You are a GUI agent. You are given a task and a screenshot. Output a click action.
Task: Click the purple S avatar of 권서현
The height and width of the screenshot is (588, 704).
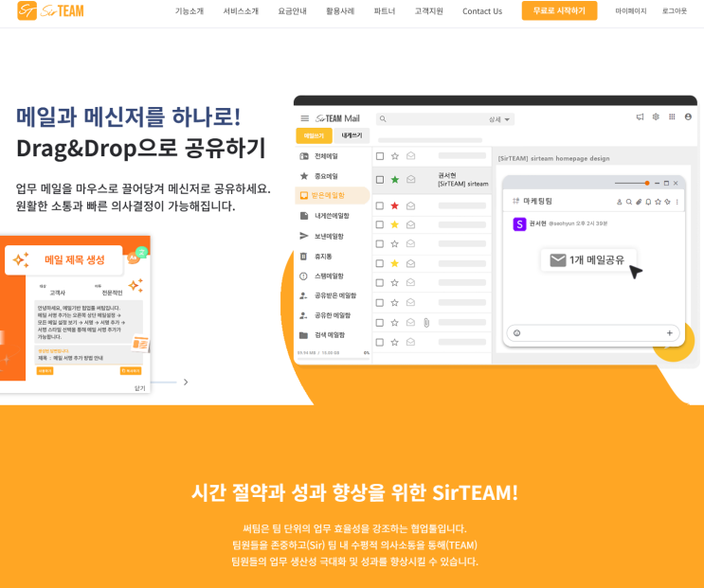pyautogui.click(x=519, y=223)
